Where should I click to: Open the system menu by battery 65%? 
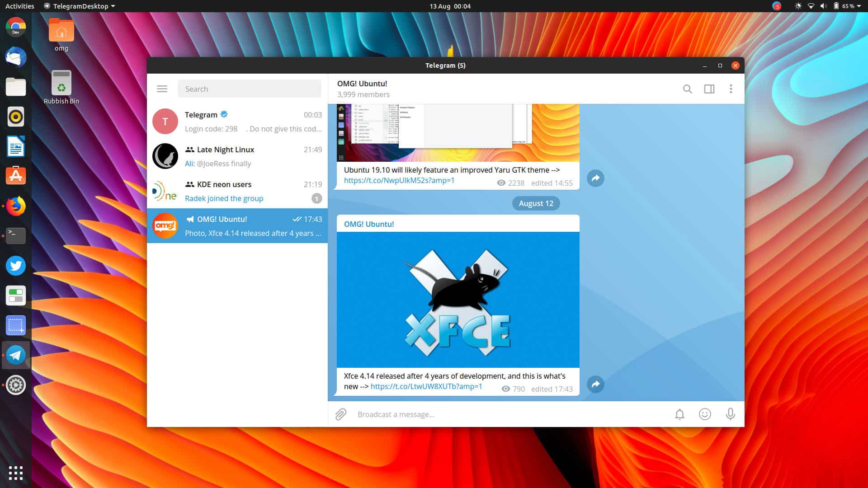848,6
